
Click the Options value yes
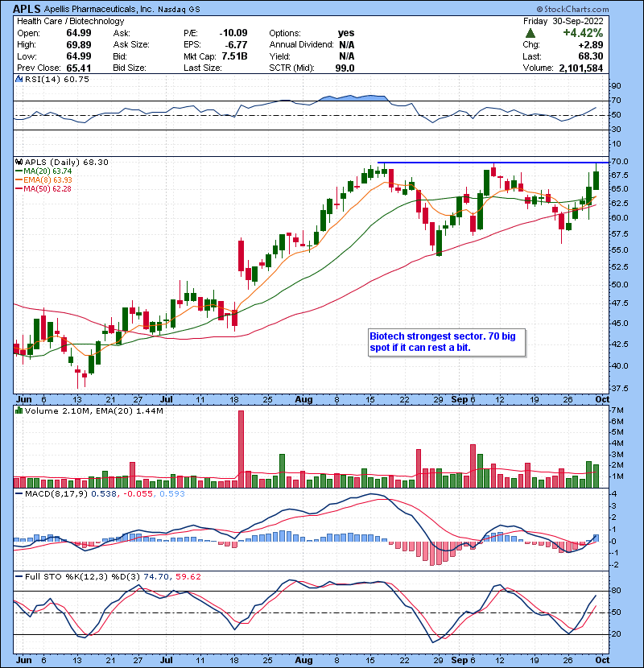pos(346,33)
